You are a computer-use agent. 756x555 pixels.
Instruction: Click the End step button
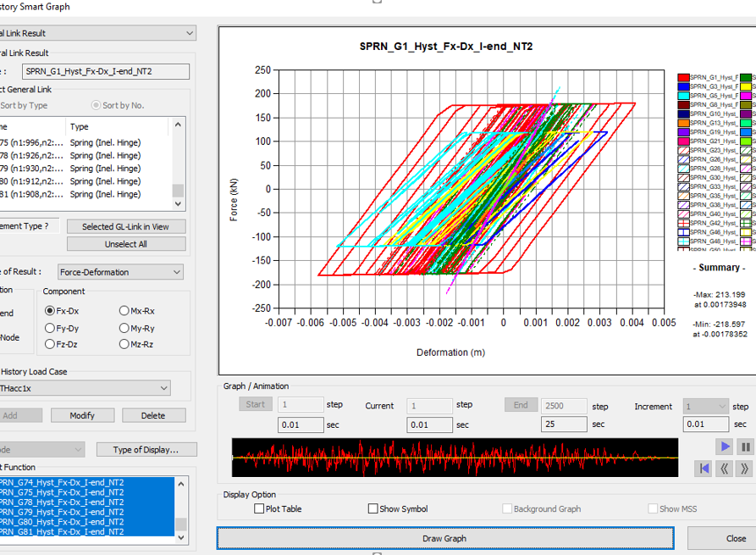coord(521,405)
